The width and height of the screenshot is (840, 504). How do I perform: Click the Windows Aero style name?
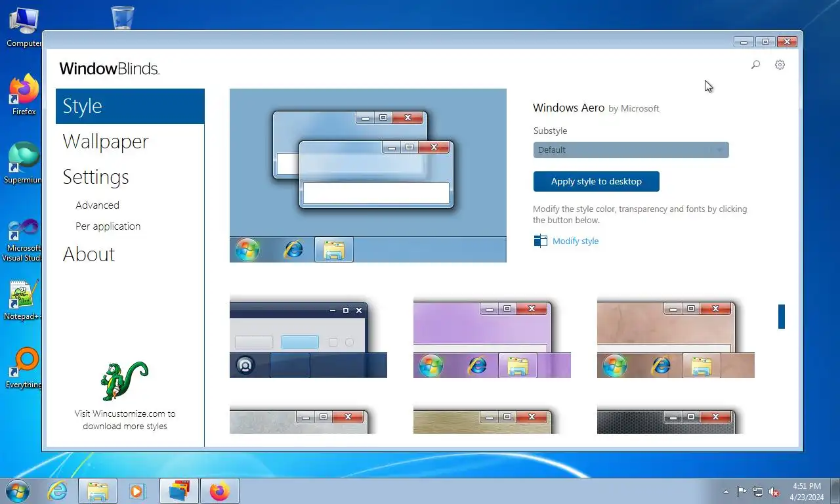click(x=568, y=108)
